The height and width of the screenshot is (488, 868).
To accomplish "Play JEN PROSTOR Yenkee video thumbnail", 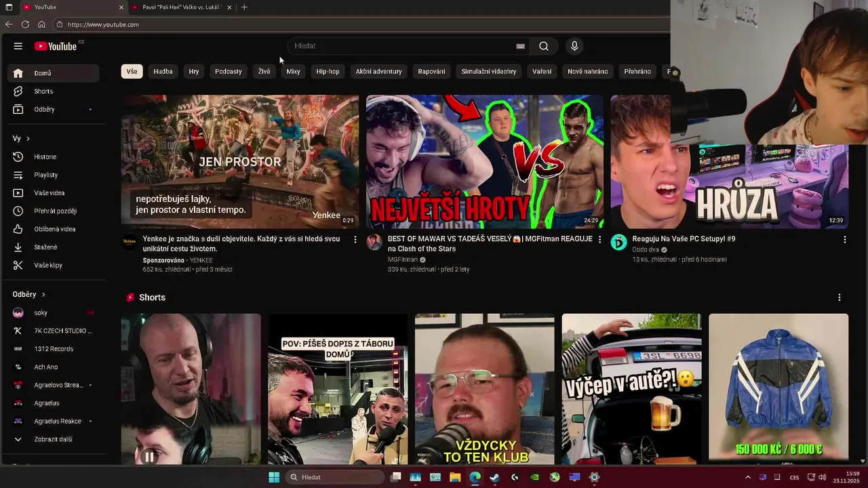I will click(x=240, y=161).
